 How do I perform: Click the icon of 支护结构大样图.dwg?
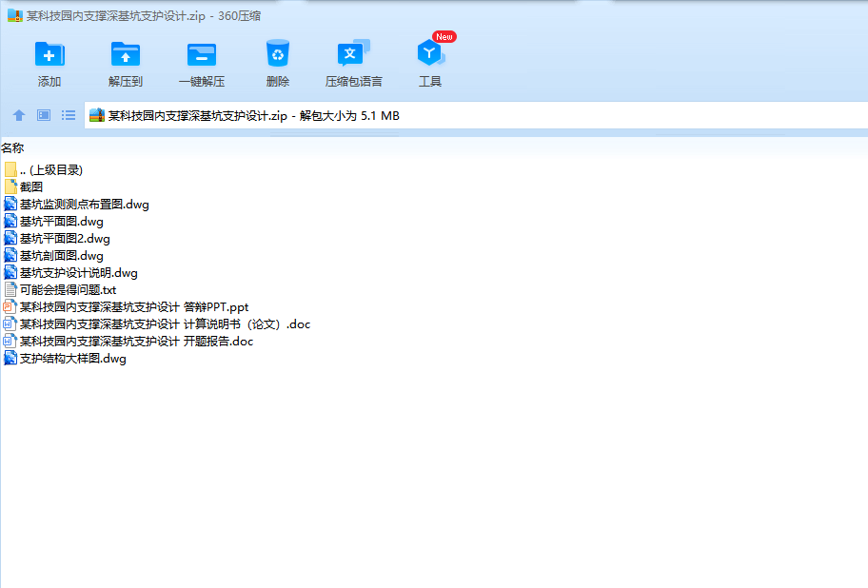pos(10,358)
